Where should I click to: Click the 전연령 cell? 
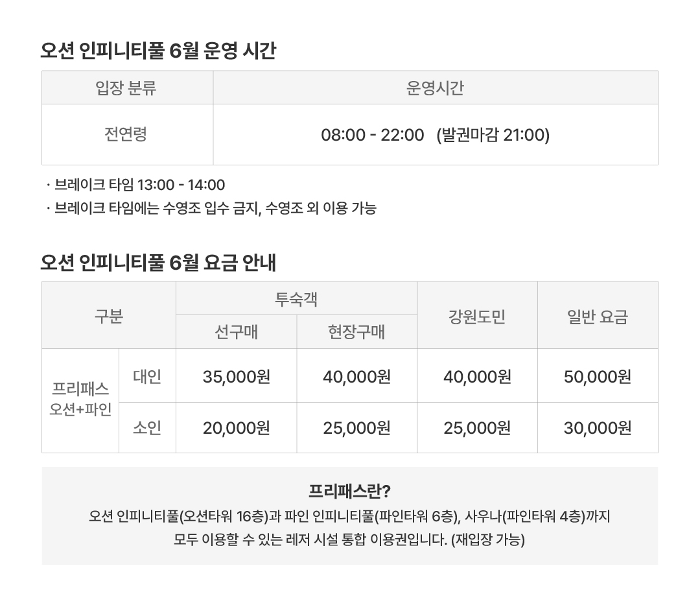click(127, 134)
